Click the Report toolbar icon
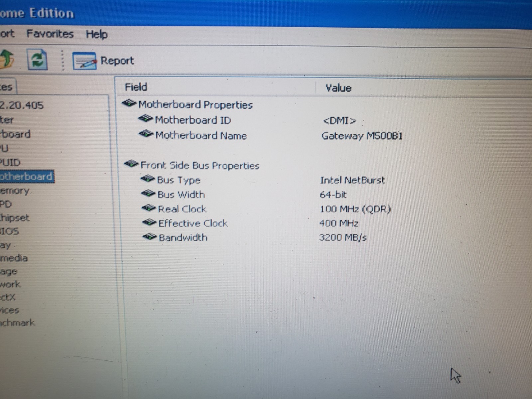 84,61
